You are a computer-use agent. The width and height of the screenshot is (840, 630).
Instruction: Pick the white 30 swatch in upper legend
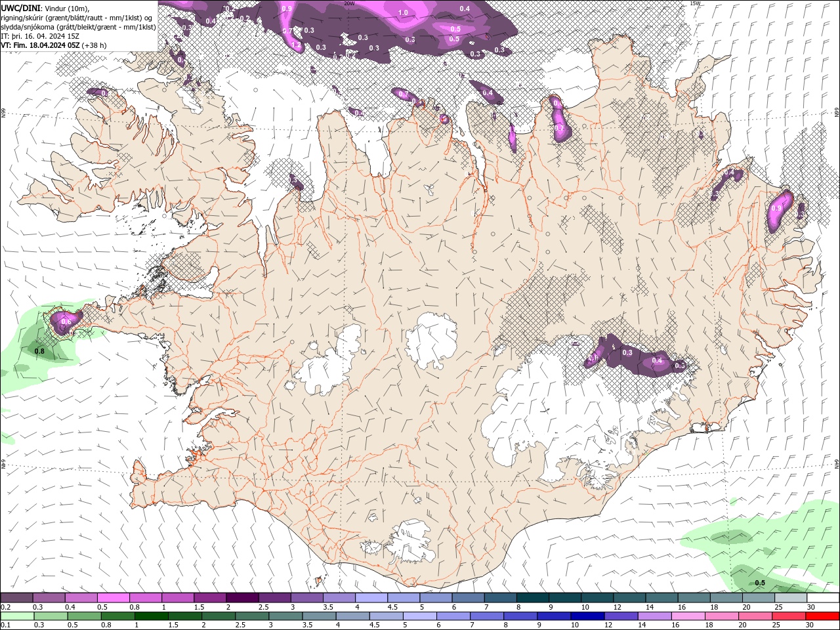click(823, 598)
